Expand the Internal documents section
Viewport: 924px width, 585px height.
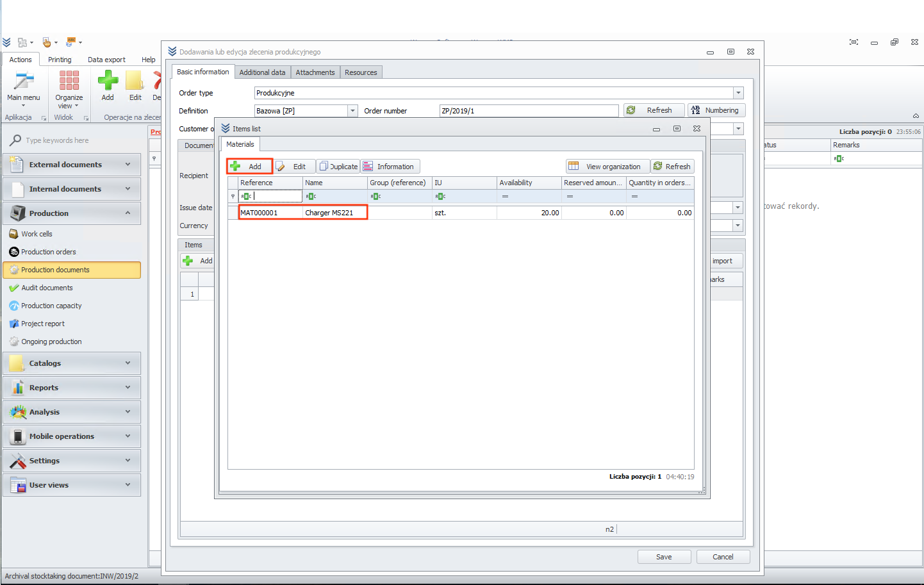[x=72, y=189]
